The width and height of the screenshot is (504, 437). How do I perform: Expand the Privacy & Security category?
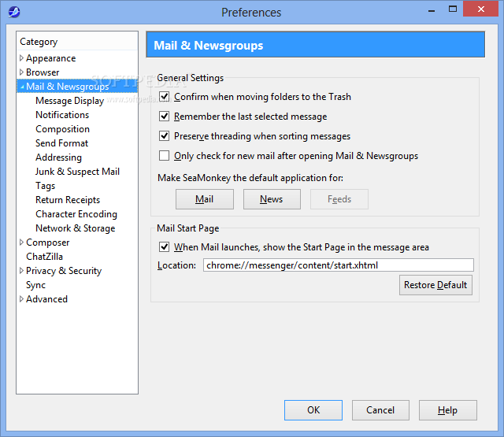click(21, 271)
